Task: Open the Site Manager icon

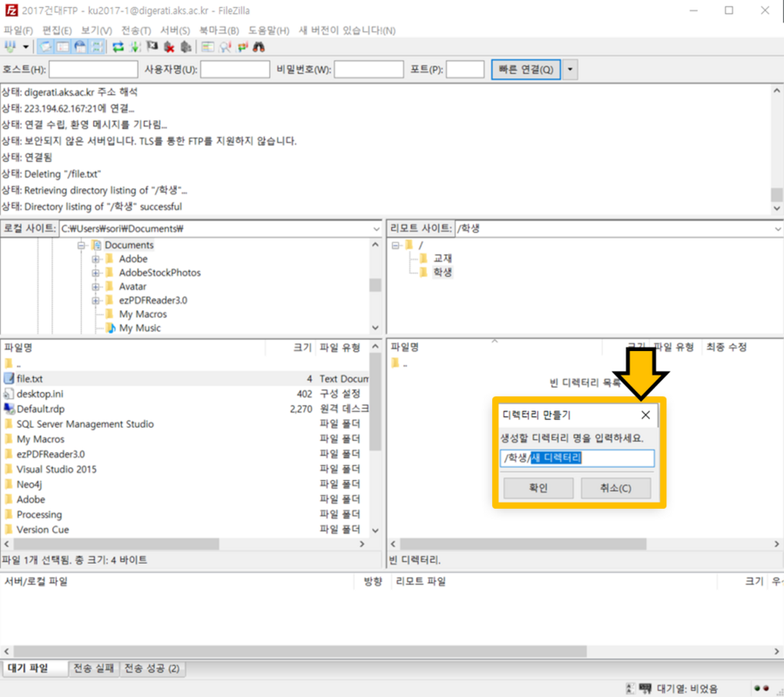Action: [x=10, y=46]
